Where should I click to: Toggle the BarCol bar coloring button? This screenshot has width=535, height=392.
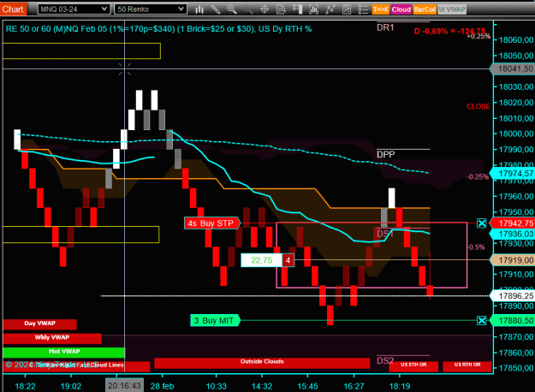click(425, 9)
